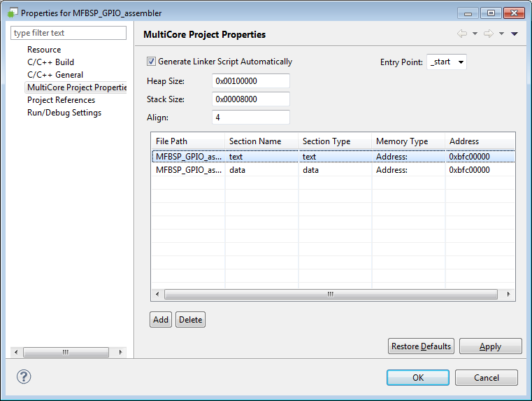
Task: Click the Add section button
Action: [x=161, y=320]
